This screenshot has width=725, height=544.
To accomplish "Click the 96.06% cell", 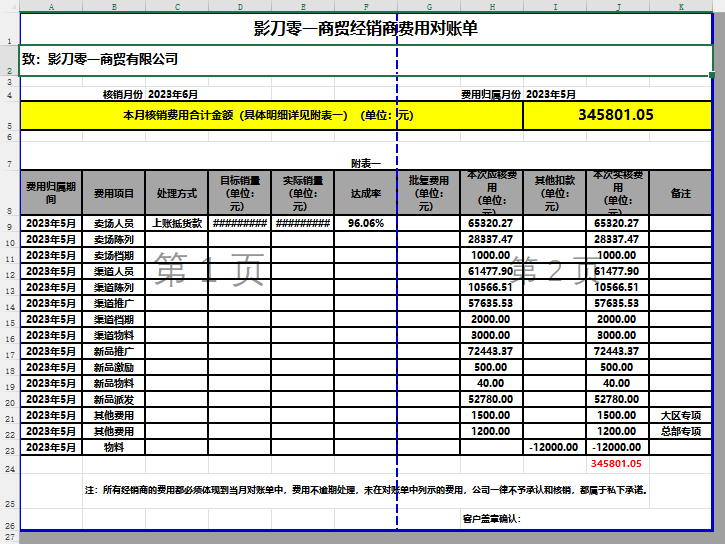I will (366, 224).
